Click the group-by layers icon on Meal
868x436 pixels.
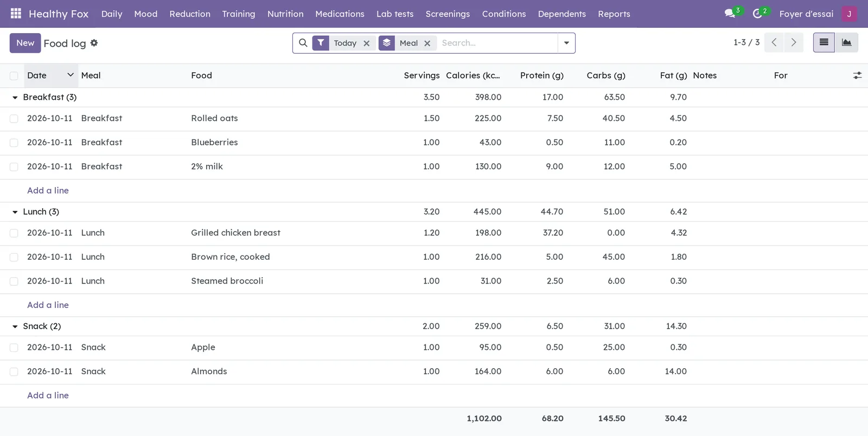pyautogui.click(x=387, y=43)
